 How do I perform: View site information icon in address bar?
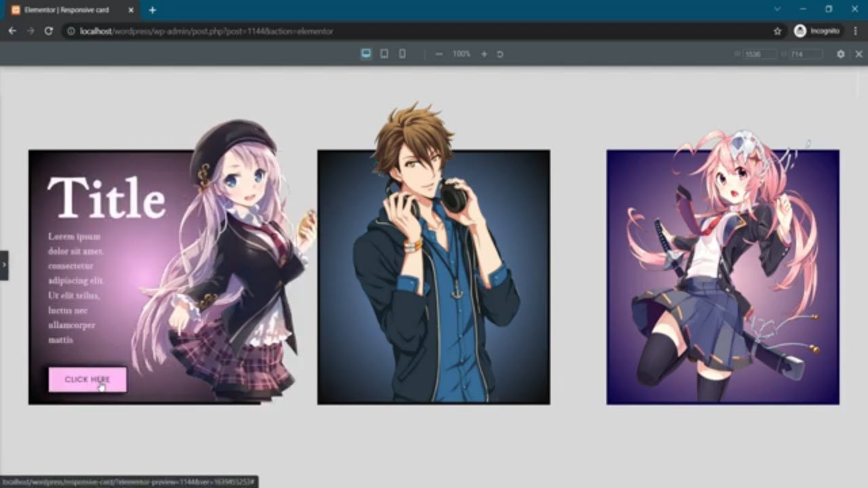tap(71, 31)
